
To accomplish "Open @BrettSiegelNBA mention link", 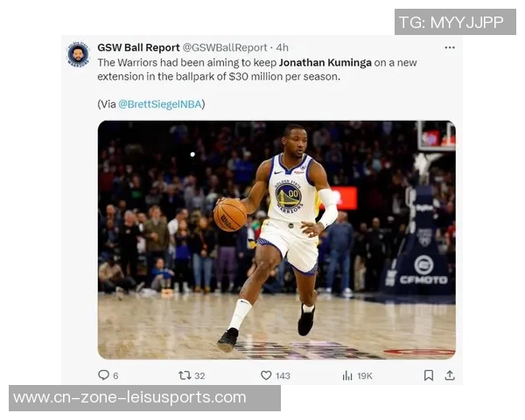I will click(160, 104).
